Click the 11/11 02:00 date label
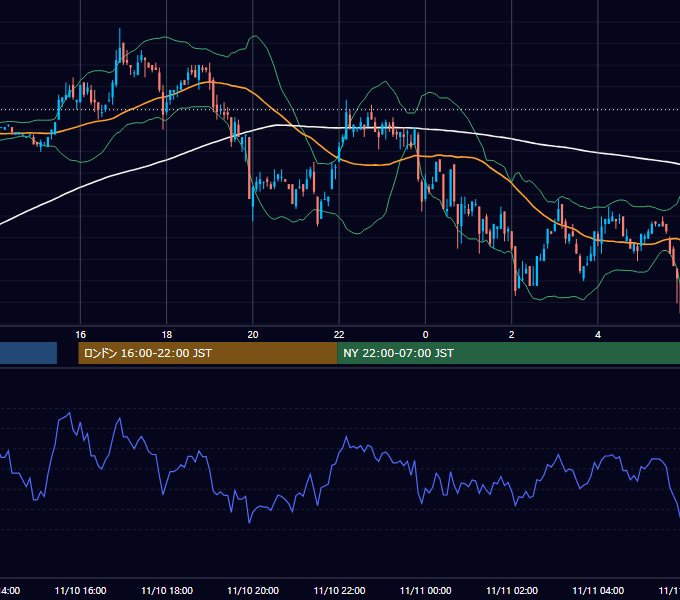 [512, 590]
